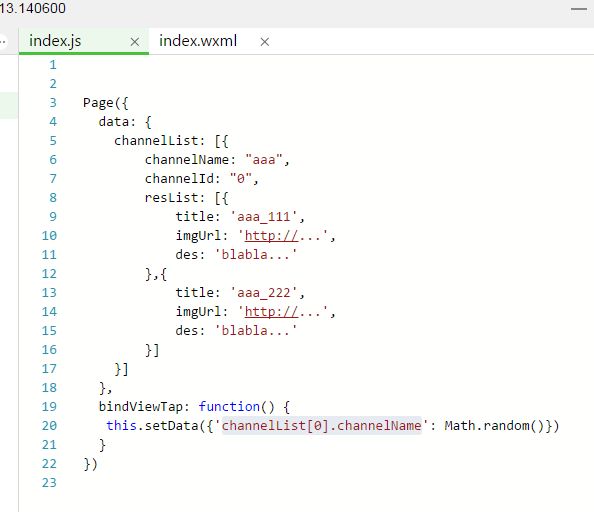Click 'channelList: [{' on line 5
594x512 pixels.
point(171,141)
